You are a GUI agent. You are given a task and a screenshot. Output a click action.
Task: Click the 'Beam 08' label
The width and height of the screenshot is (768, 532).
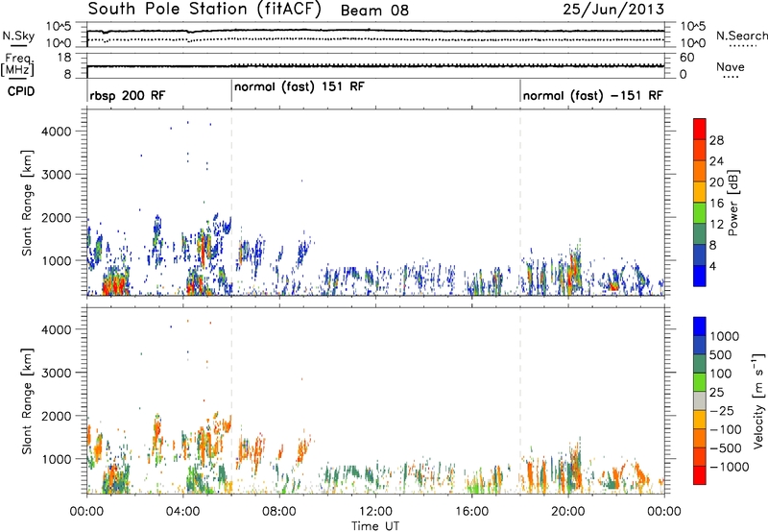tap(374, 11)
